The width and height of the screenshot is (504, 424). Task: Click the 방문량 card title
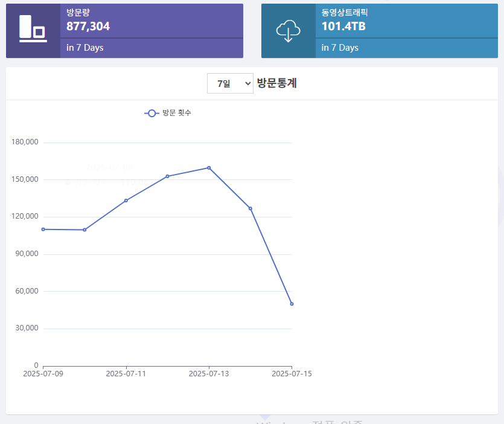coord(78,12)
